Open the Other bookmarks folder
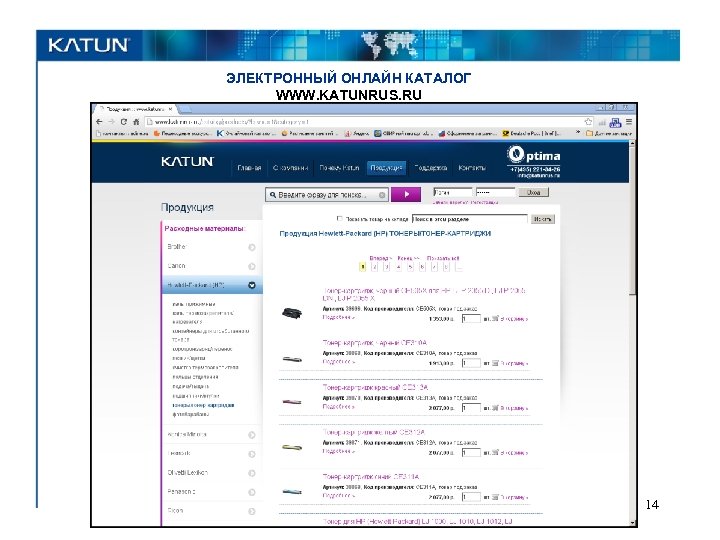Screen dimensions: 720x540 [x=609, y=134]
